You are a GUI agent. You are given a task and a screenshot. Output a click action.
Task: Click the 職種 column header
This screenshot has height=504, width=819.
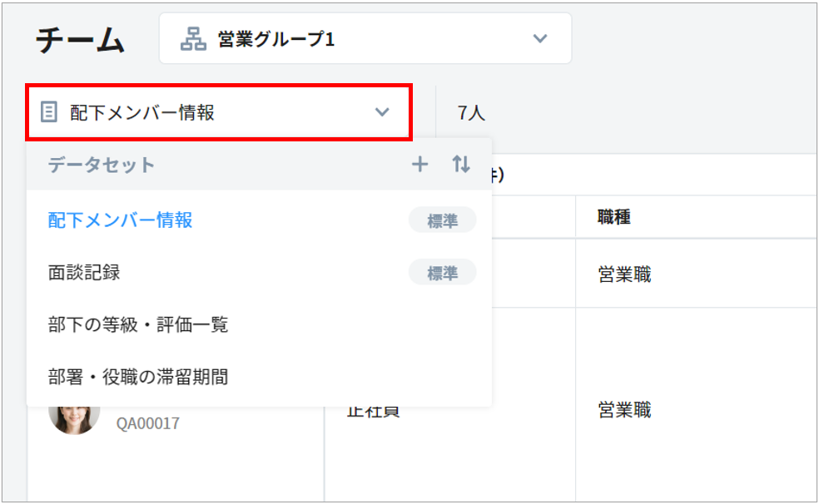(613, 217)
